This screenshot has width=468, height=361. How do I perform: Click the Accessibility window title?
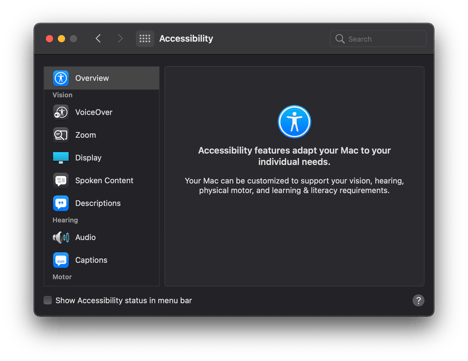tap(186, 39)
